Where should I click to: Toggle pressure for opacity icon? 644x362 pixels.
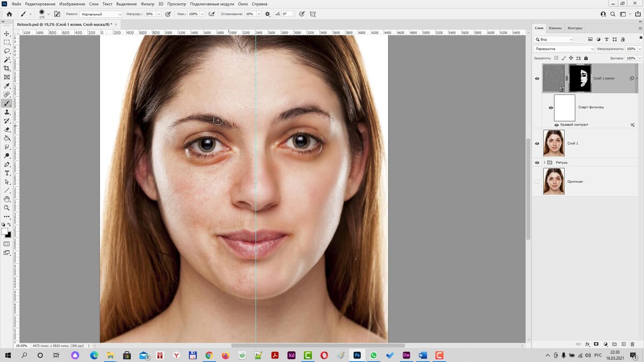pyautogui.click(x=169, y=14)
